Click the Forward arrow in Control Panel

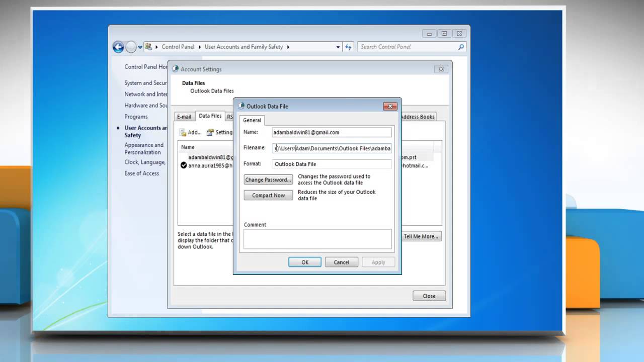click(131, 47)
